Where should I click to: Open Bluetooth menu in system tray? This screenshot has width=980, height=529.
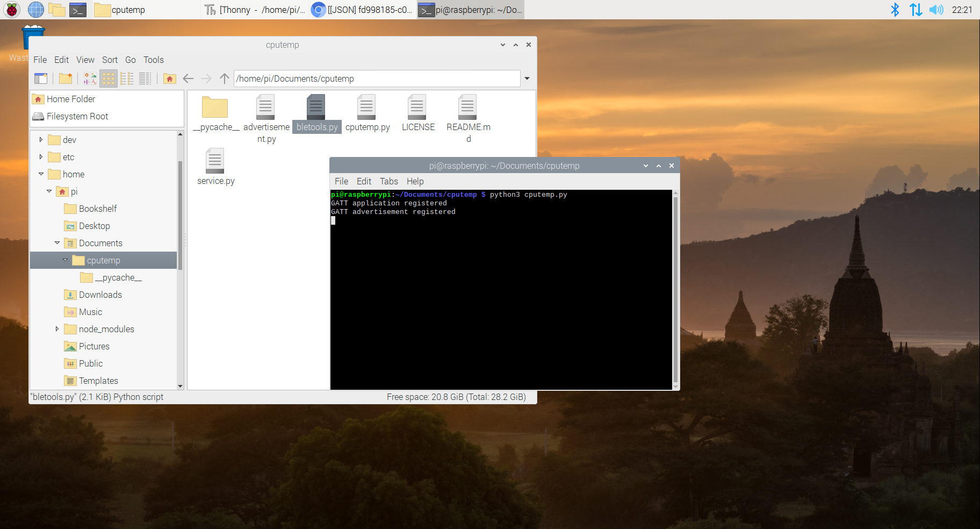(x=895, y=10)
